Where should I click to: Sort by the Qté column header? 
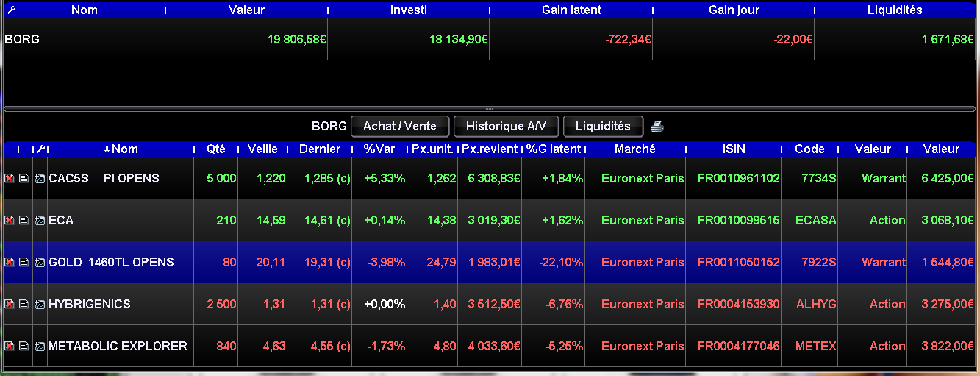point(216,149)
